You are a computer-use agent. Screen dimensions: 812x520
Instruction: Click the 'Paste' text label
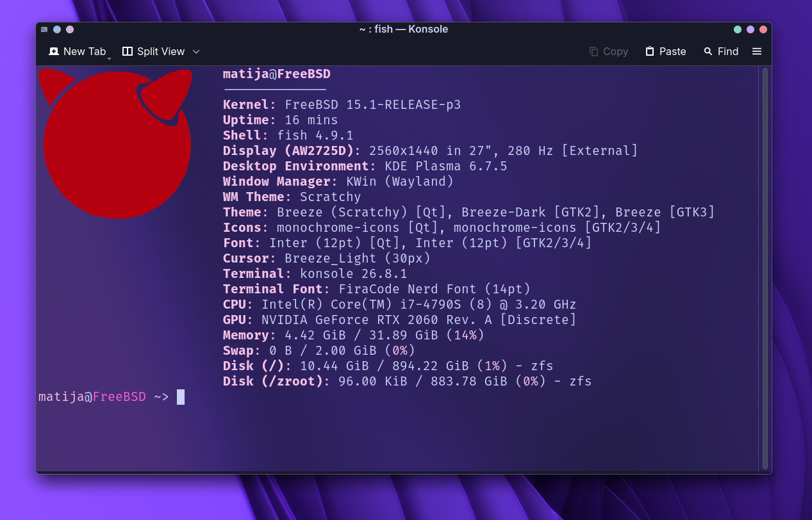673,51
